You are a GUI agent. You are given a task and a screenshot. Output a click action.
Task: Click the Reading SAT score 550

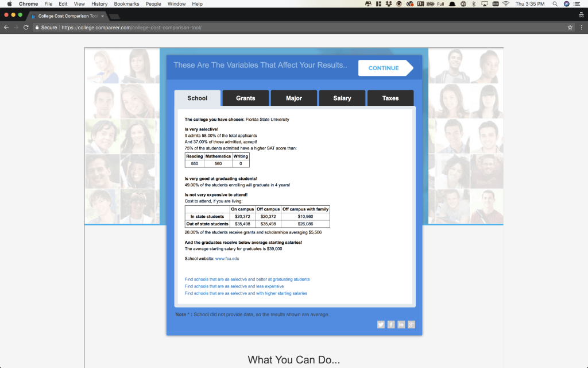(x=194, y=164)
